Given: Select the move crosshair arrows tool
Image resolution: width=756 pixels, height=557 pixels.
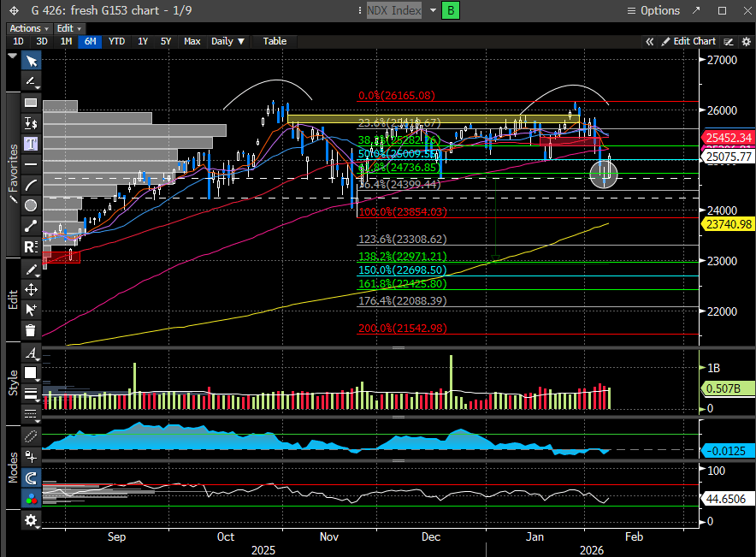Looking at the screenshot, I should click(x=31, y=289).
